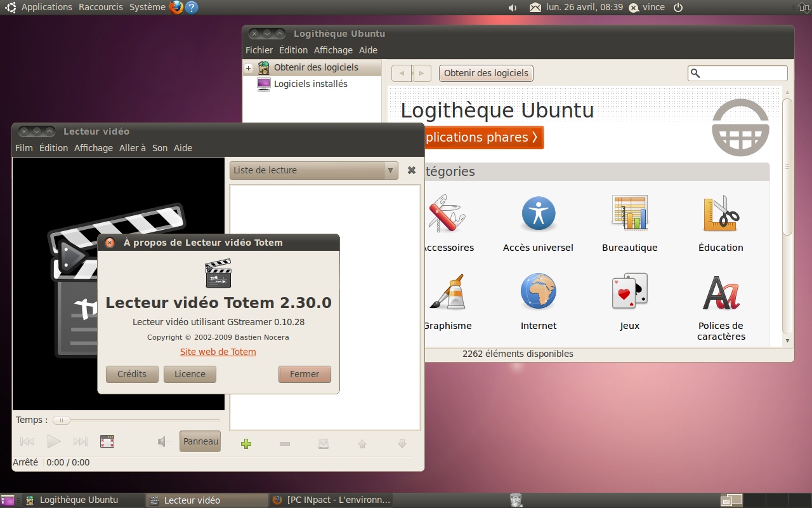Open Aide menu in Logithèque Ubuntu

pos(368,50)
